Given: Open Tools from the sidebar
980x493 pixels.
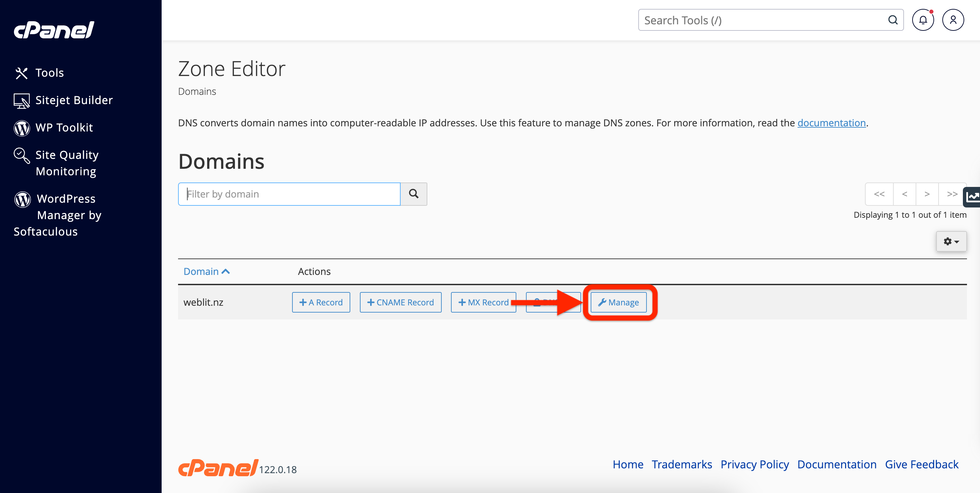Looking at the screenshot, I should (49, 73).
